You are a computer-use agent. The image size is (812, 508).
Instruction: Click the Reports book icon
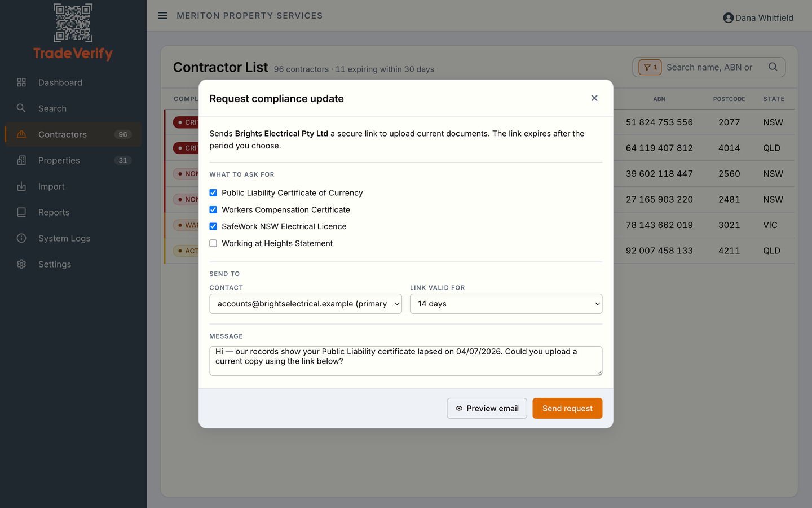click(21, 212)
